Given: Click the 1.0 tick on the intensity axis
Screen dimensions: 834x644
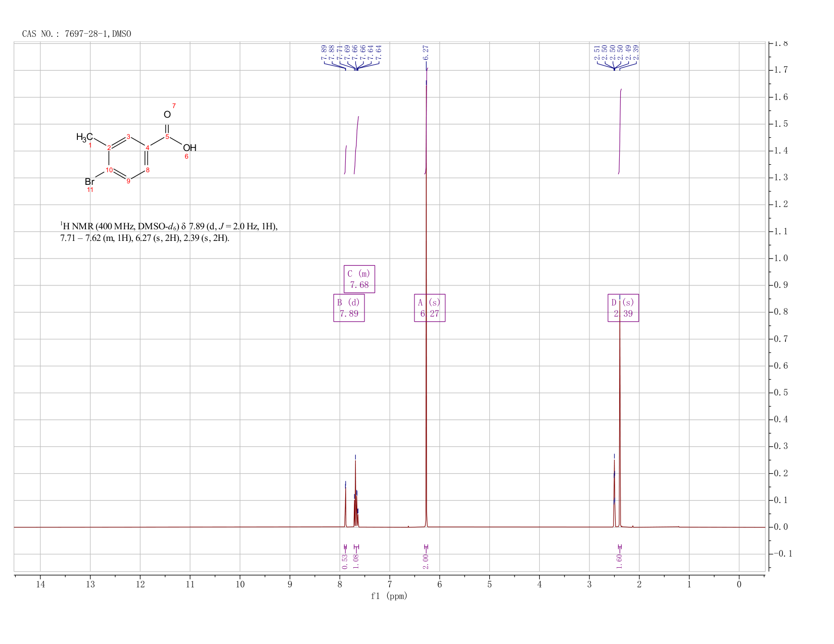Looking at the screenshot, I should 781,258.
